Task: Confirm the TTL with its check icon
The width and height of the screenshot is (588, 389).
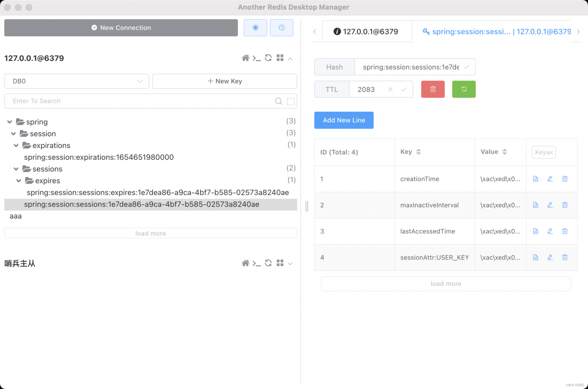Action: 404,90
